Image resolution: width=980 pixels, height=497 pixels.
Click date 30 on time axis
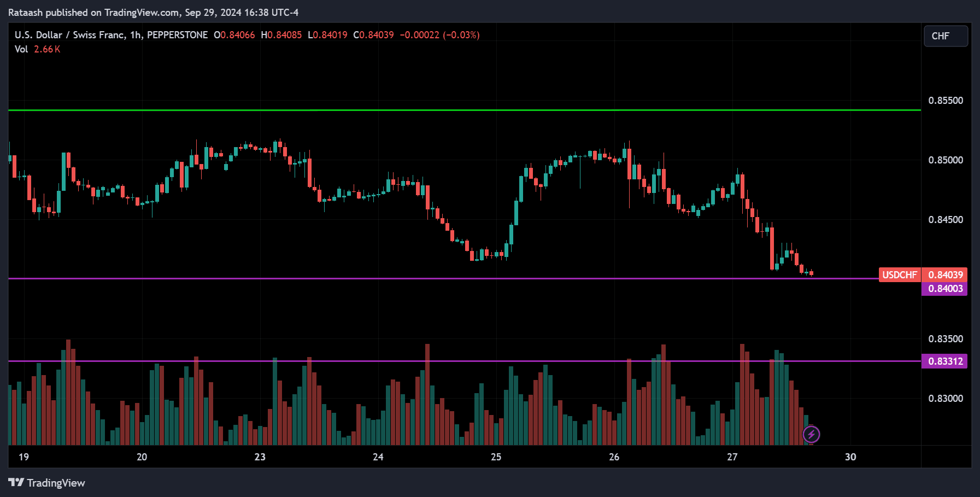coord(850,457)
